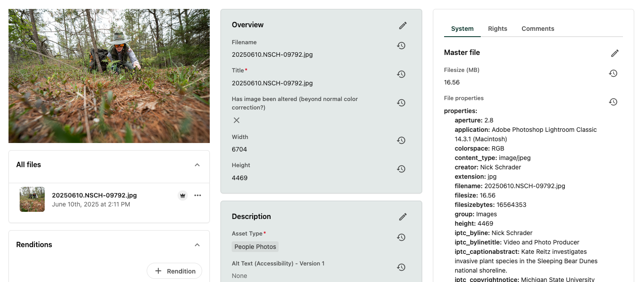This screenshot has height=282, width=644.
Task: Show history for the Width field
Action: point(401,140)
